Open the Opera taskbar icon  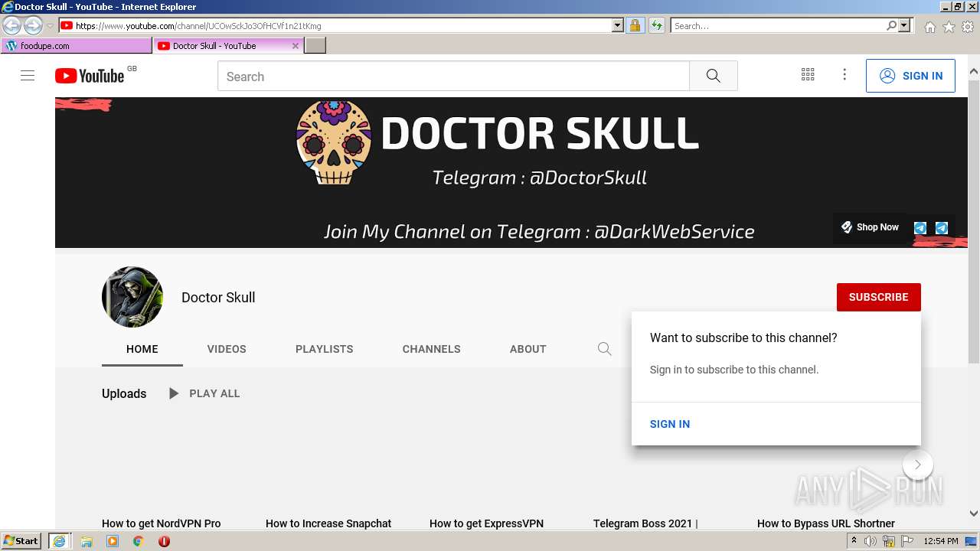164,541
